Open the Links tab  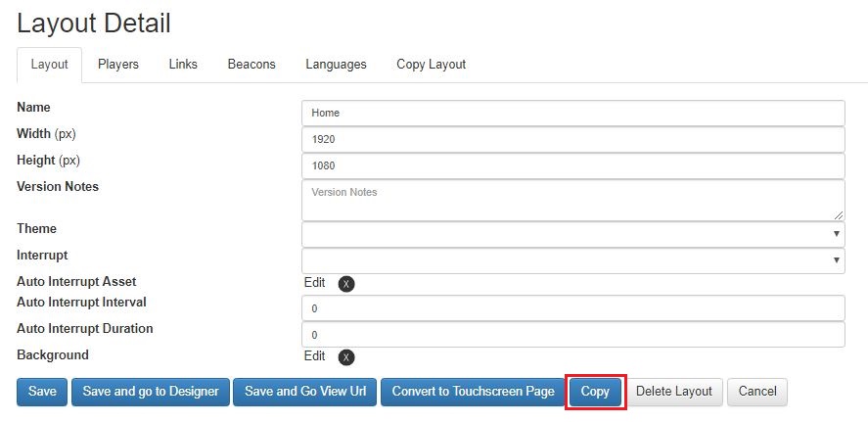(x=183, y=65)
